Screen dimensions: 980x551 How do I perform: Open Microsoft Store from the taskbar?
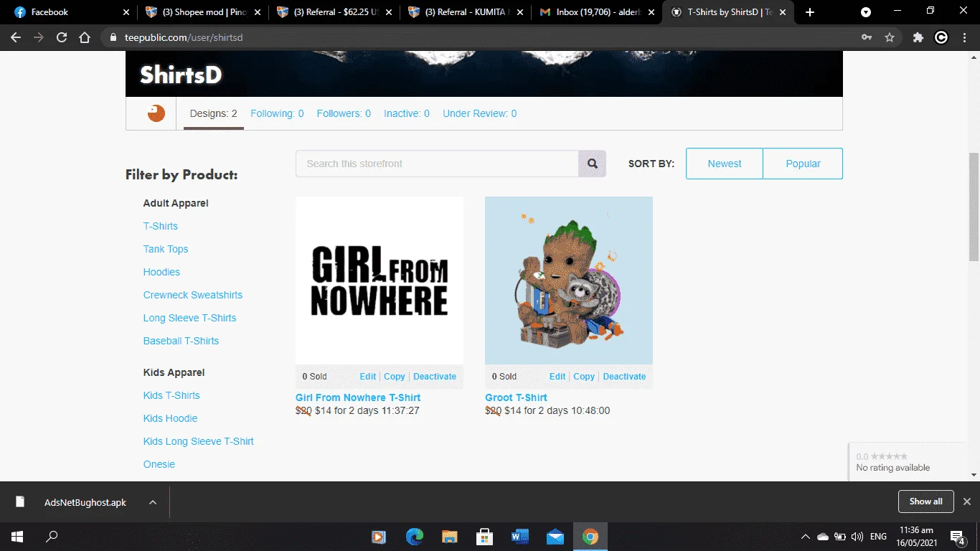[x=485, y=536]
